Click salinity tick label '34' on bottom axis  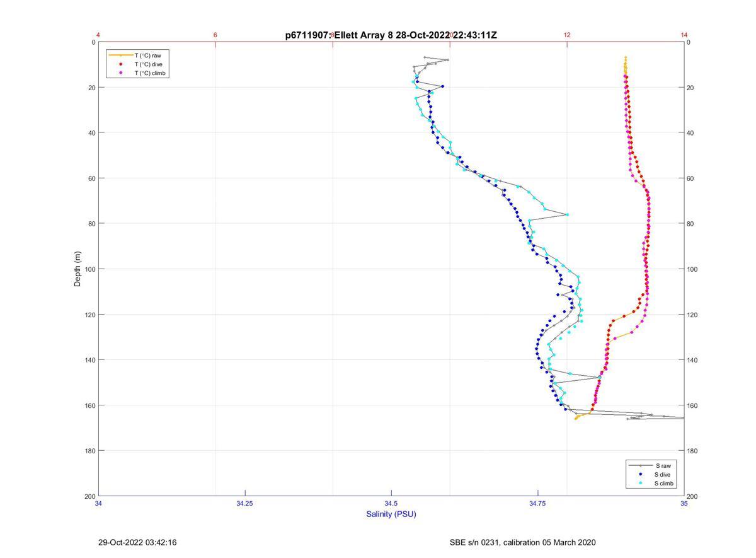99,503
